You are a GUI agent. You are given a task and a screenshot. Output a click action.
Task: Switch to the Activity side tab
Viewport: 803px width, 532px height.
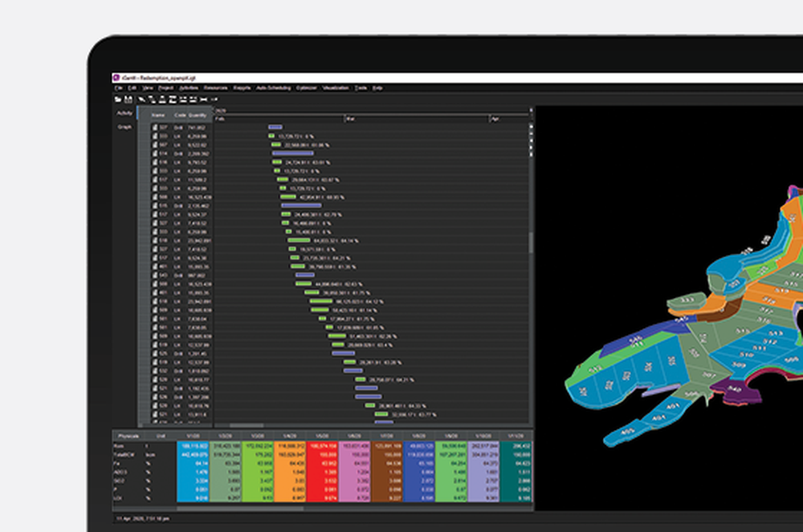(x=124, y=114)
